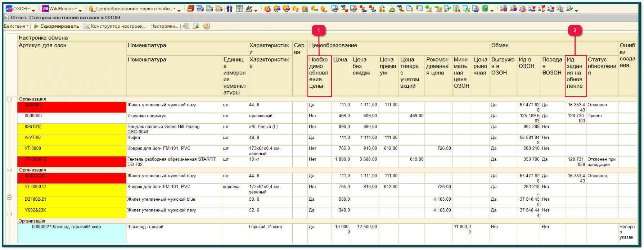
Task: Select the 00000027Шоколад горькийИнжир cell
Action: point(72,233)
